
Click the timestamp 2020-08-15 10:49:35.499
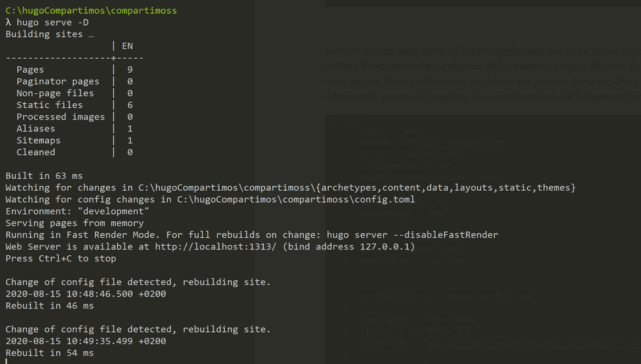point(69,341)
